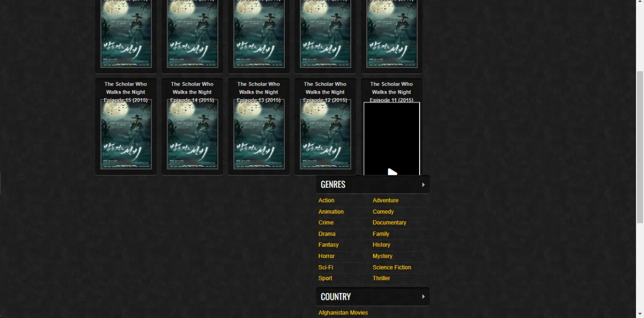The height and width of the screenshot is (318, 644).
Task: Open the Afghanistan Movies country link
Action: (x=343, y=312)
